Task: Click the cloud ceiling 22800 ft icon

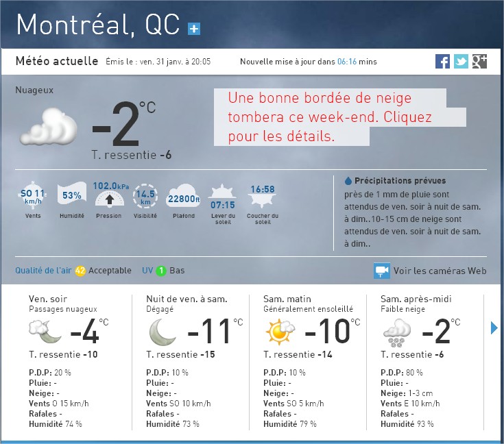Action: click(183, 198)
